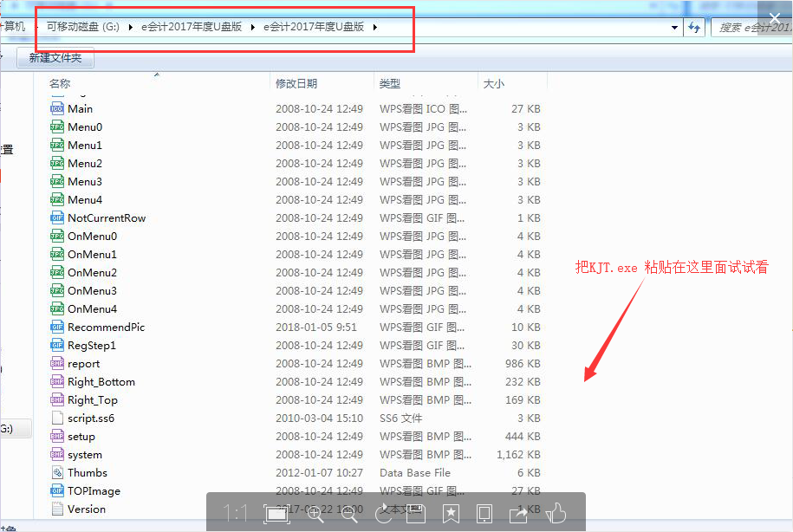Sort files by the 修改日期 column header

click(296, 83)
